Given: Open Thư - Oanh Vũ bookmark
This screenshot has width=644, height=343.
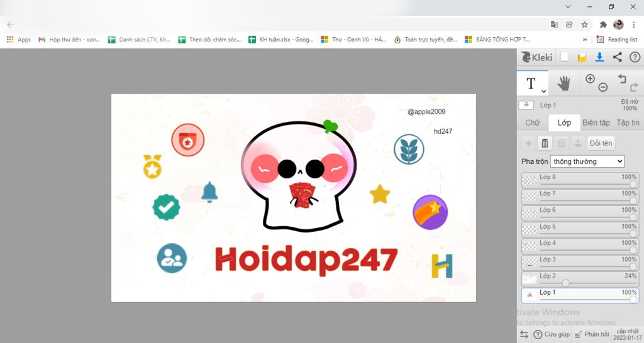Looking at the screenshot, I should [x=353, y=40].
